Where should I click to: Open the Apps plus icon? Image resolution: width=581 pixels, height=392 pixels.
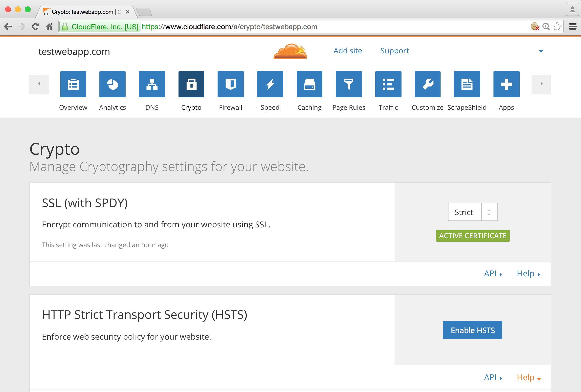coord(506,84)
